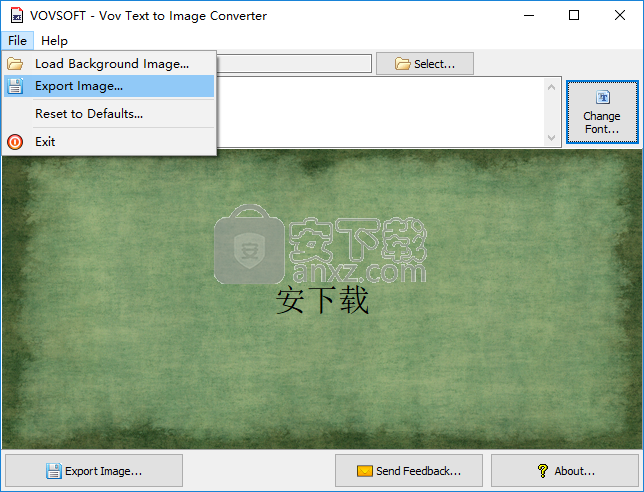
Task: Click the font icon above Change Font
Action: tap(603, 97)
